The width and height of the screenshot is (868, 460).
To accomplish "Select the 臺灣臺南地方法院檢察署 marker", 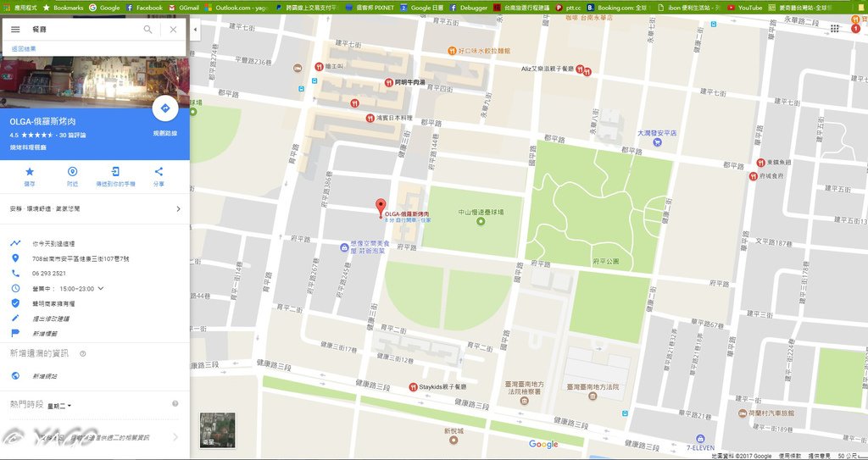I will tap(524, 400).
